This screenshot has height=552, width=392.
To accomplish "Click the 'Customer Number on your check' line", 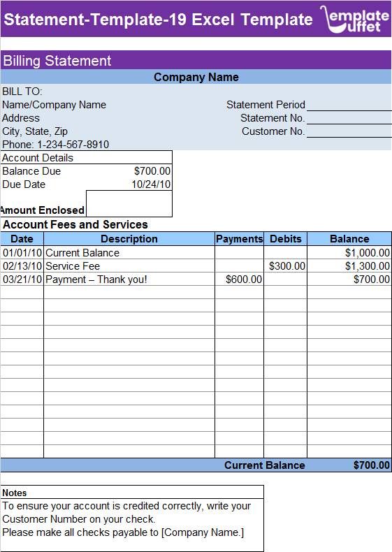I will tap(78, 519).
